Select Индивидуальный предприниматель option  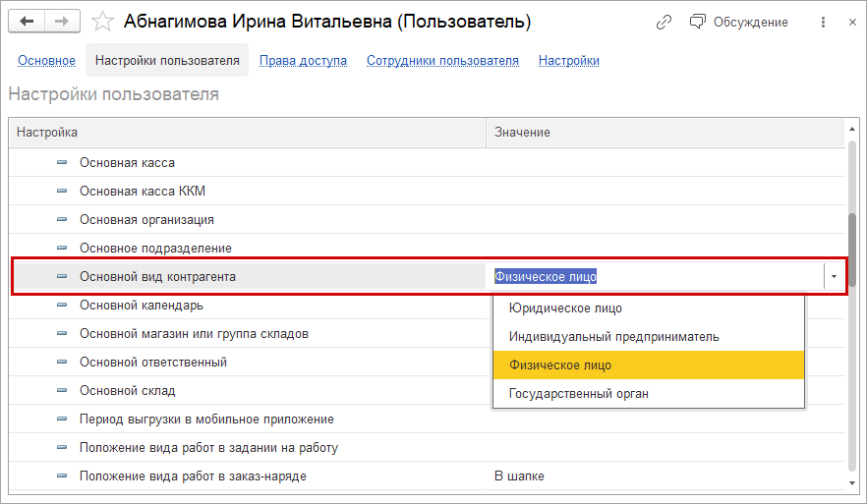[613, 337]
